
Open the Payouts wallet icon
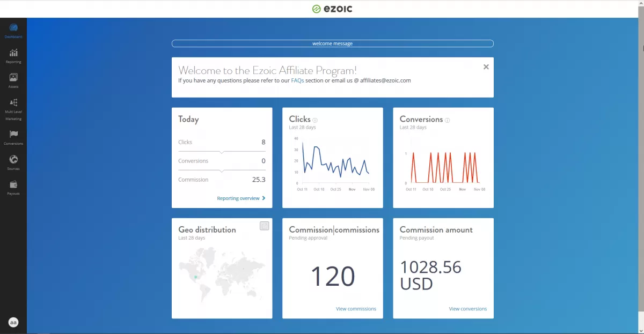tap(13, 184)
